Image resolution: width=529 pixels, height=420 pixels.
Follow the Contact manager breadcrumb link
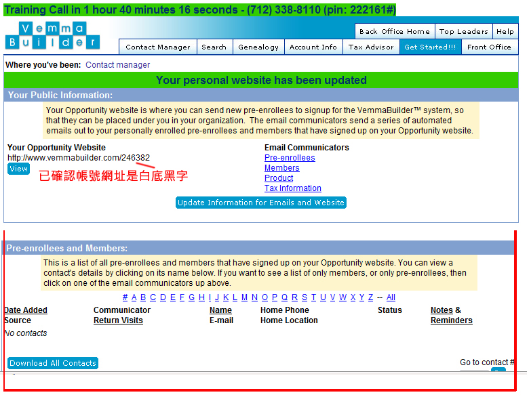click(118, 65)
